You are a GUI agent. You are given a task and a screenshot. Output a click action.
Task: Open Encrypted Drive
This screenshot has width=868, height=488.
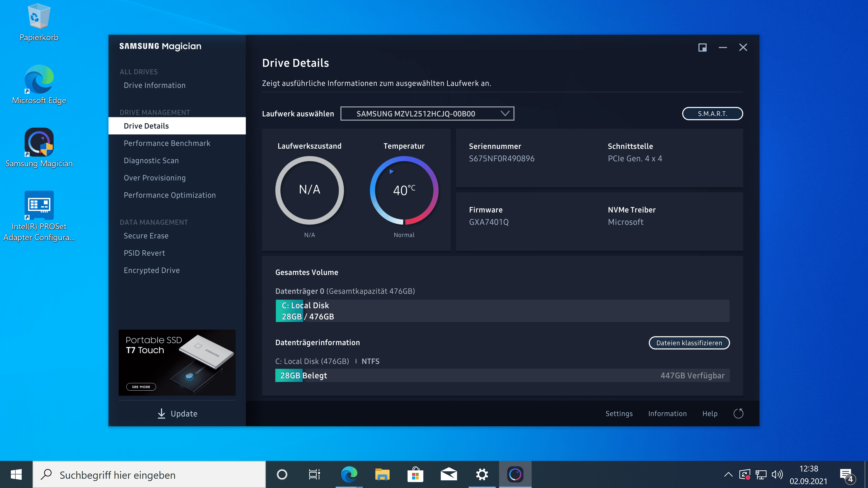tap(152, 270)
